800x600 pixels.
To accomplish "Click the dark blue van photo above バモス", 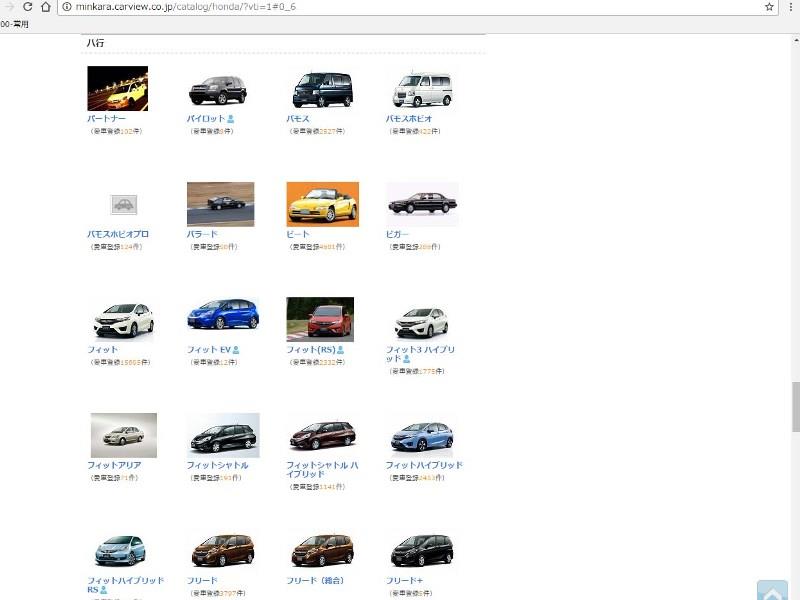I will click(x=322, y=89).
